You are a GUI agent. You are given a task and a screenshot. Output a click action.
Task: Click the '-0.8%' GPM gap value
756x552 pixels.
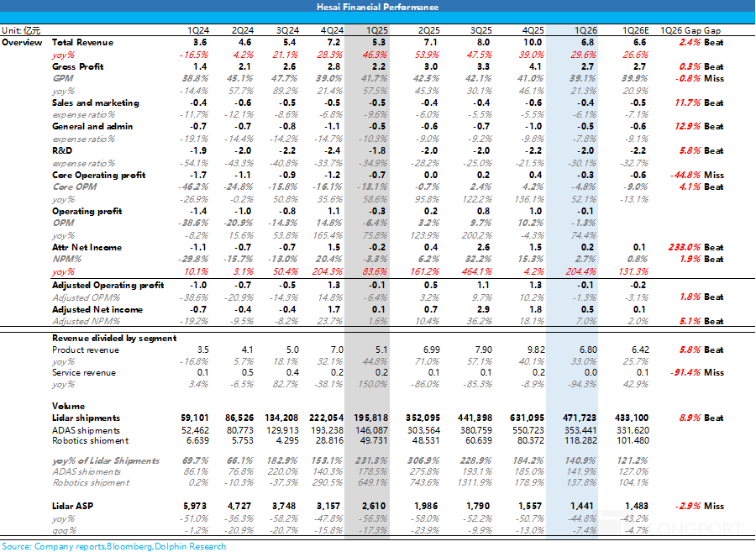[687, 78]
